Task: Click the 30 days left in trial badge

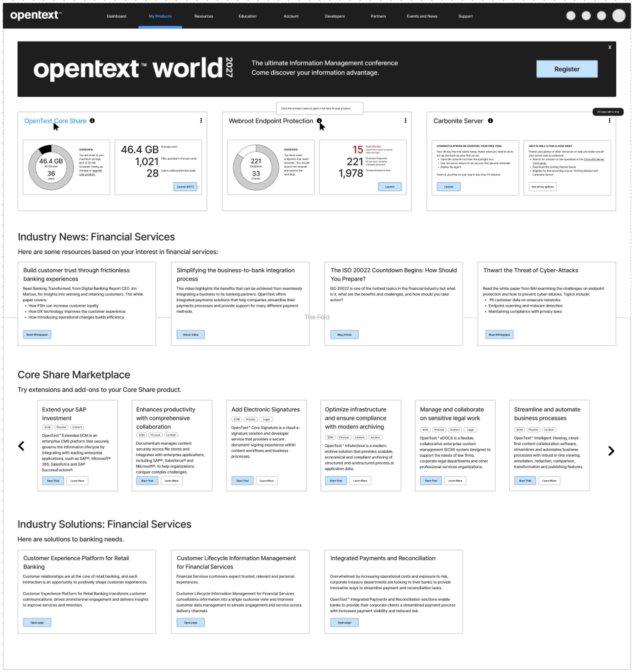Action: tap(608, 112)
